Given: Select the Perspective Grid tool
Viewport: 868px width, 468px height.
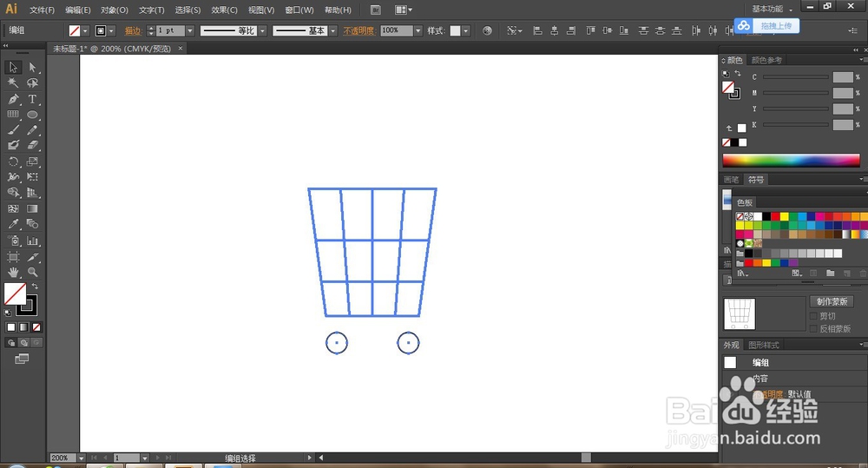Looking at the screenshot, I should [33, 193].
